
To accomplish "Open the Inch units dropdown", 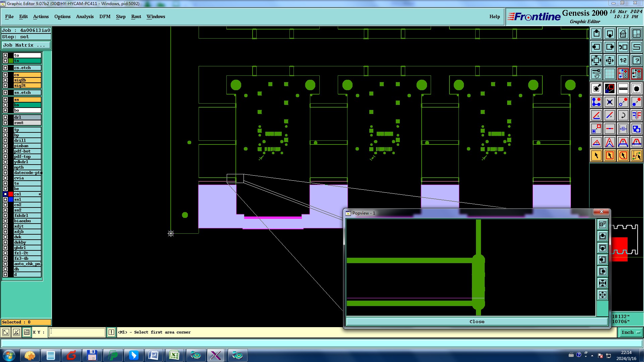I will pos(631,332).
